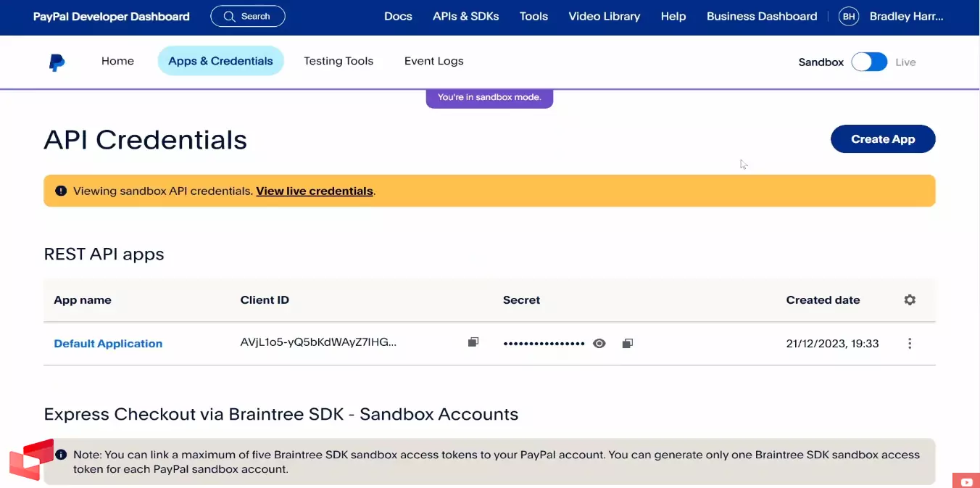The height and width of the screenshot is (488, 980).
Task: Open the BH account avatar menu
Action: (848, 16)
